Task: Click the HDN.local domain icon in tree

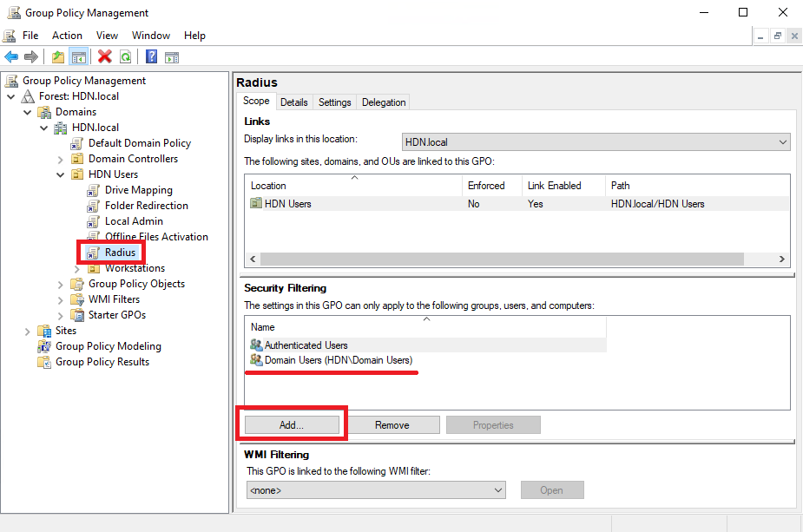Action: click(61, 128)
